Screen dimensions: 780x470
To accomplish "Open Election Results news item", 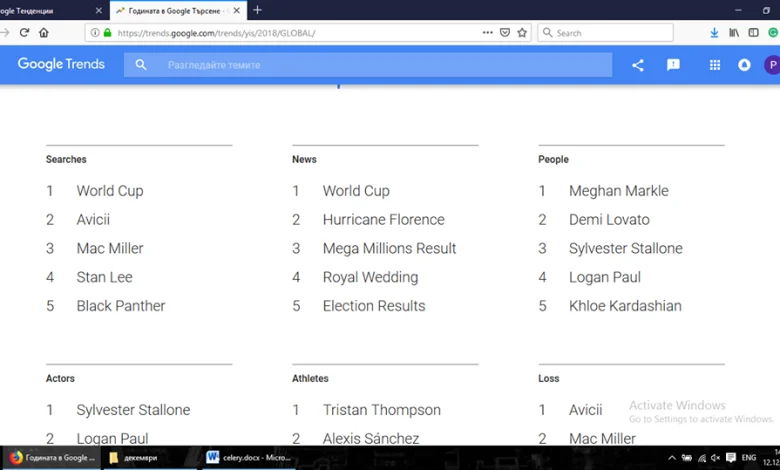I will (374, 306).
